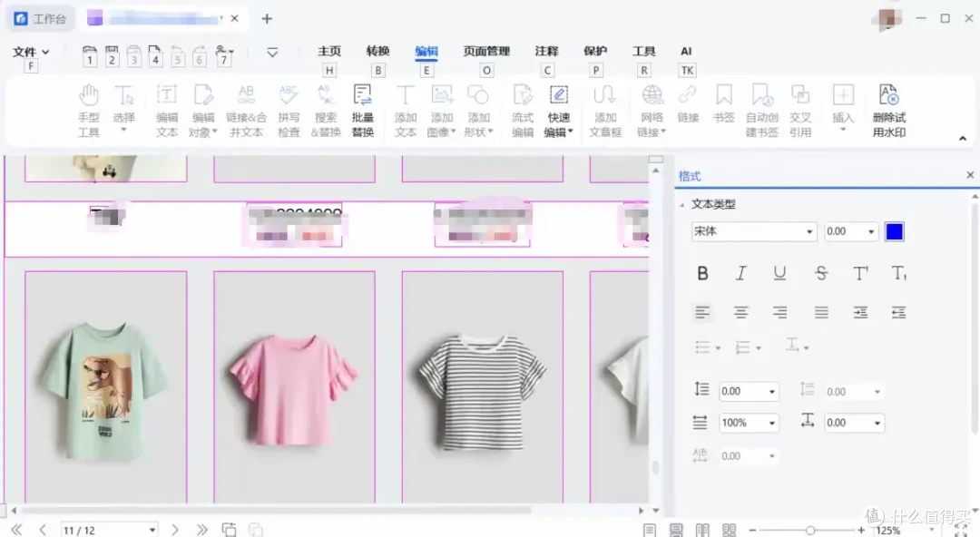Adjust the zoom slider handle

pyautogui.click(x=810, y=530)
